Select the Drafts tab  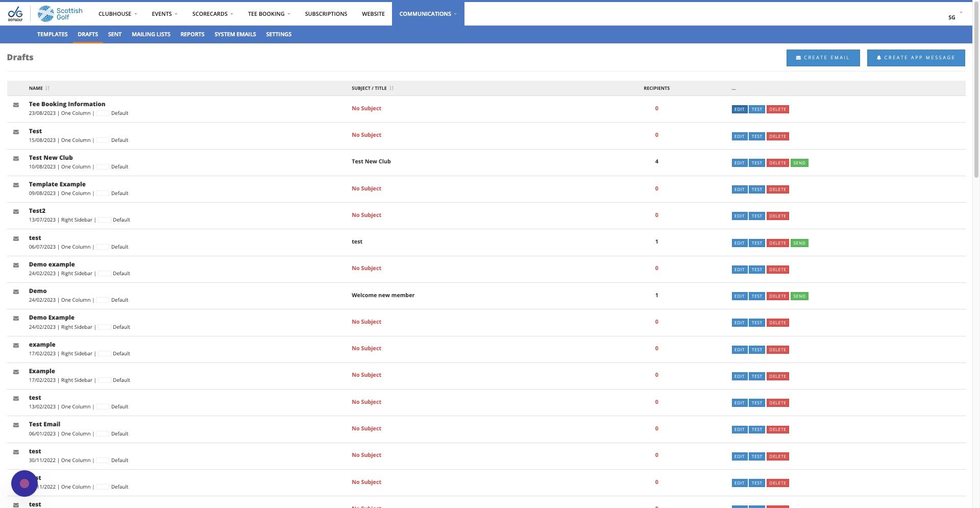(88, 34)
